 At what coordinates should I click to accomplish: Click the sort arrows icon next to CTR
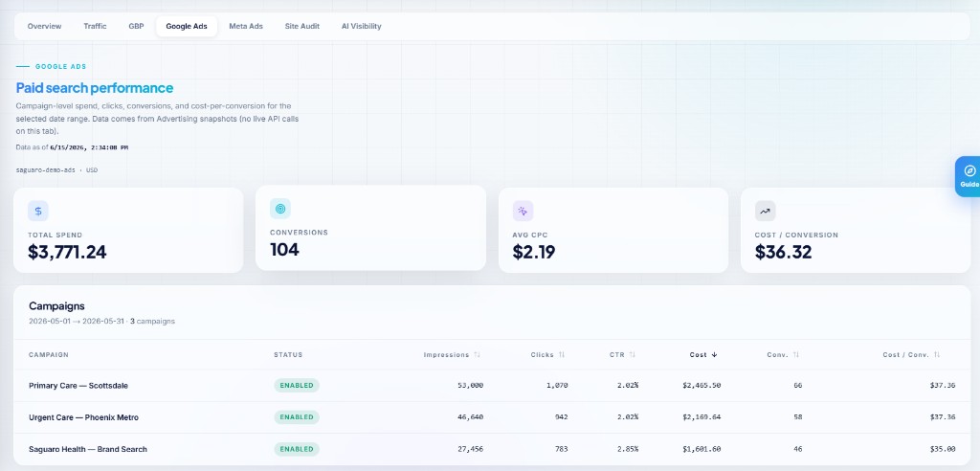coord(632,354)
